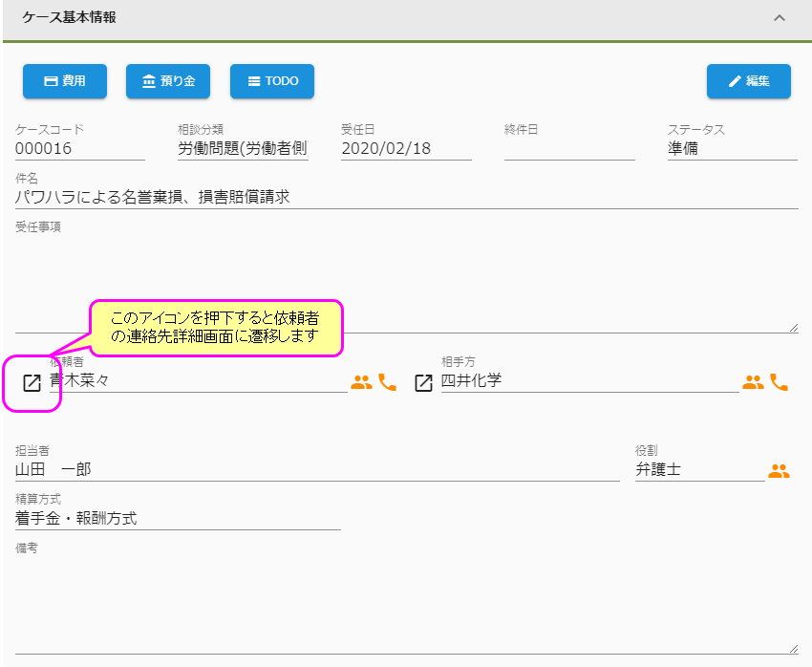Open 相手方 四井化学's external-link icon
The height and width of the screenshot is (667, 812).
coord(423,384)
